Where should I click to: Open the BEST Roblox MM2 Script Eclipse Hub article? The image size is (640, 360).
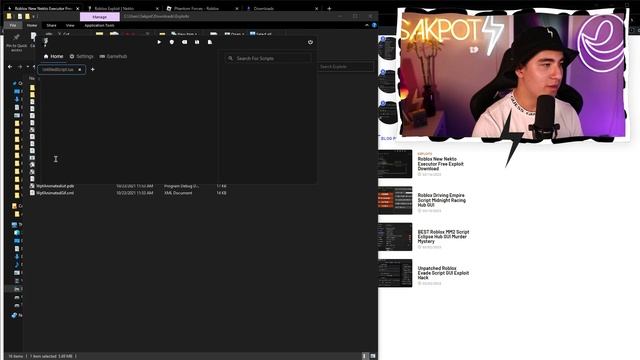[x=443, y=236]
